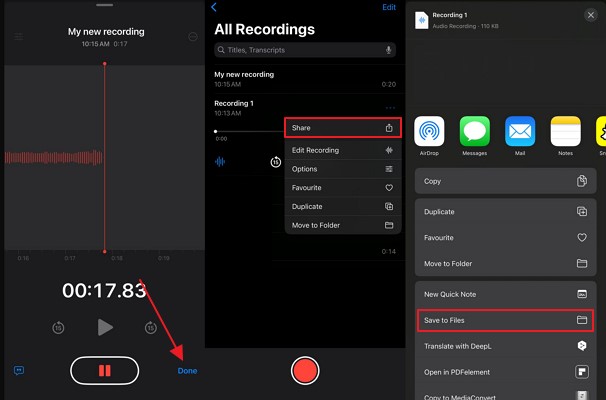Choose Move to Folder in the context menu
Viewport: 606px width, 400px height.
(x=343, y=225)
